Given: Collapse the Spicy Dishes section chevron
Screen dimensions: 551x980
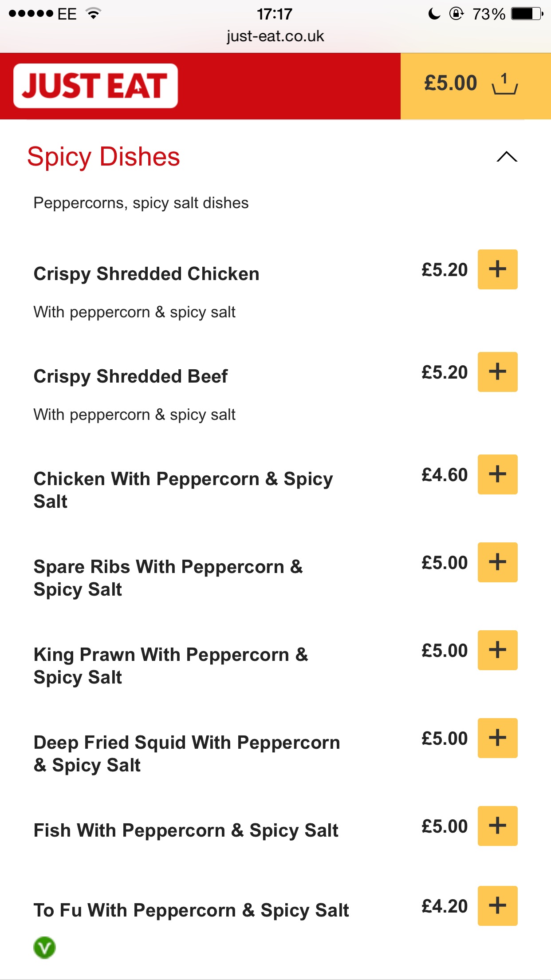Looking at the screenshot, I should pyautogui.click(x=507, y=157).
